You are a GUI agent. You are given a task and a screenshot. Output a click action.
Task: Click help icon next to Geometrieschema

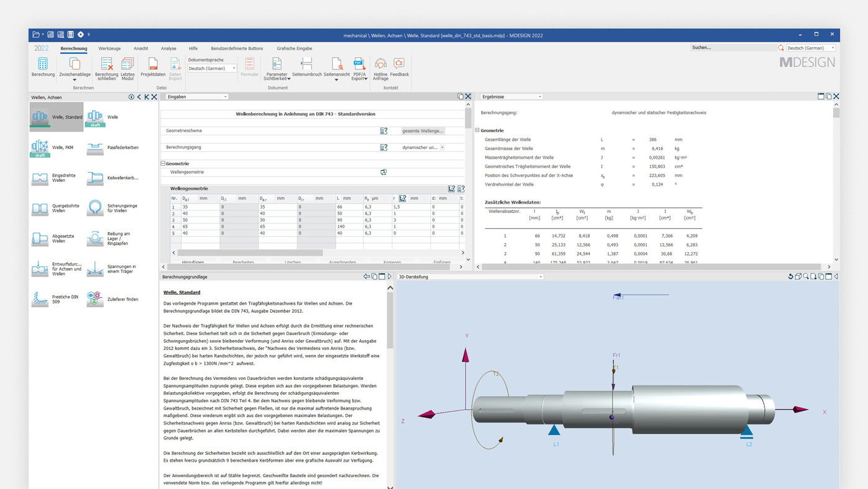[x=384, y=131]
